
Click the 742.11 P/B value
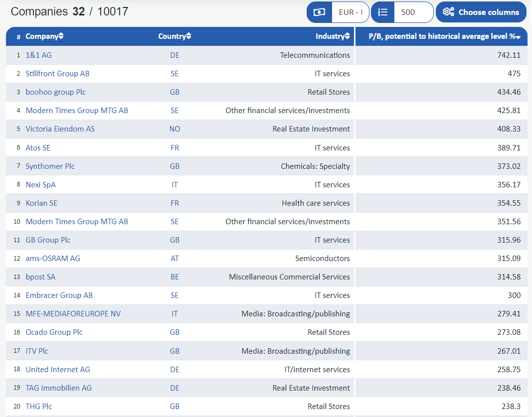(x=509, y=55)
